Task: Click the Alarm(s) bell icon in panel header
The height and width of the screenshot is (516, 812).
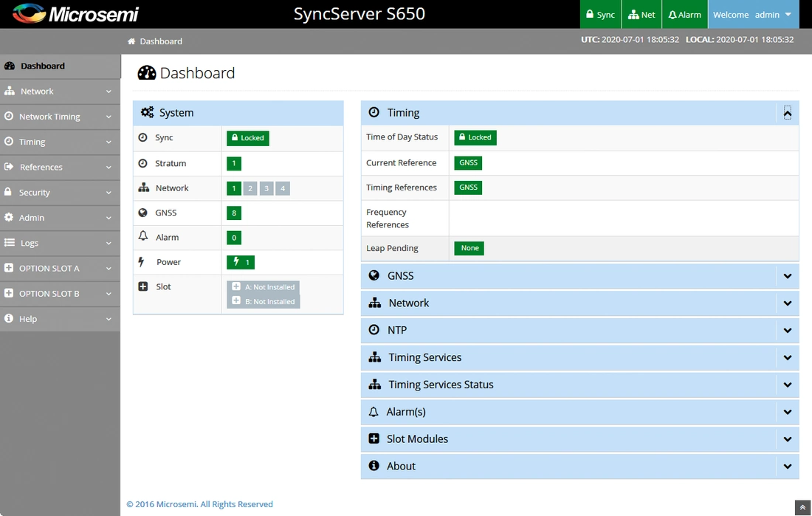Action: [374, 412]
